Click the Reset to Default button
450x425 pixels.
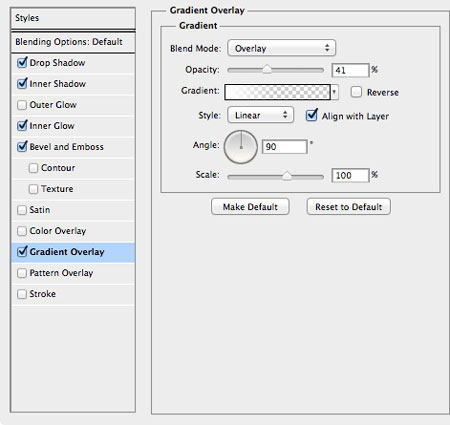coord(349,207)
